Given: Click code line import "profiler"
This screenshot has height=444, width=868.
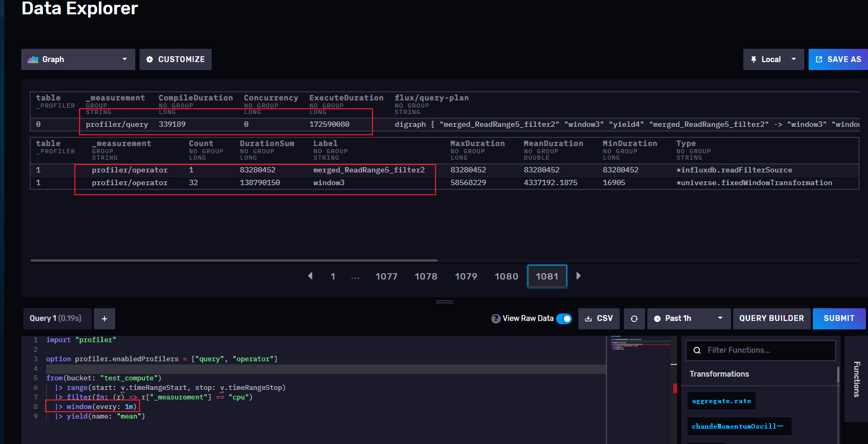Looking at the screenshot, I should [x=81, y=340].
